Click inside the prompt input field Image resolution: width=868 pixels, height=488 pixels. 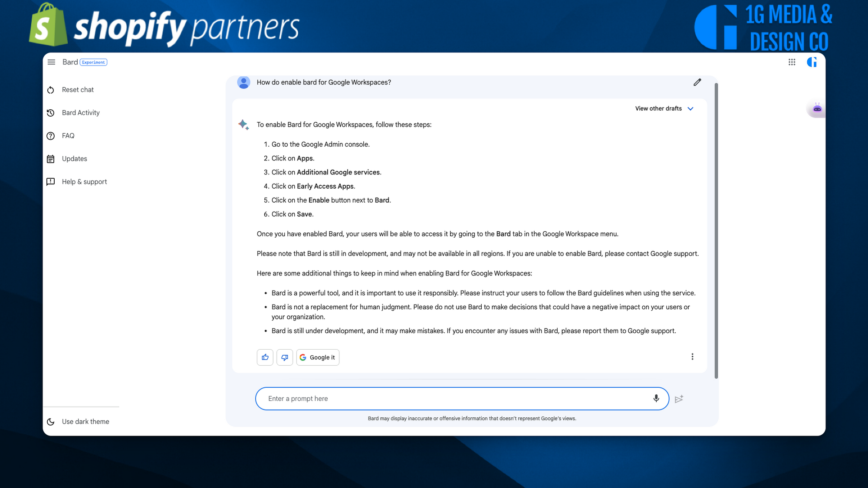click(462, 398)
